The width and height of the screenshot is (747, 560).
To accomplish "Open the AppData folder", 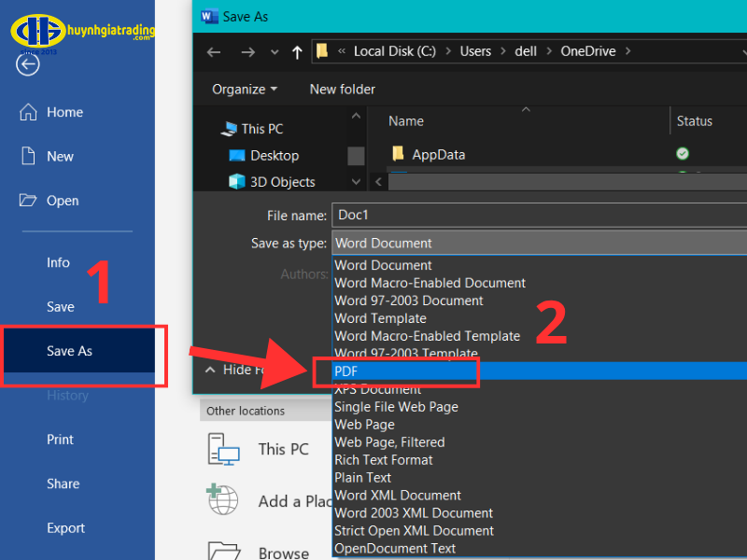I will point(438,154).
